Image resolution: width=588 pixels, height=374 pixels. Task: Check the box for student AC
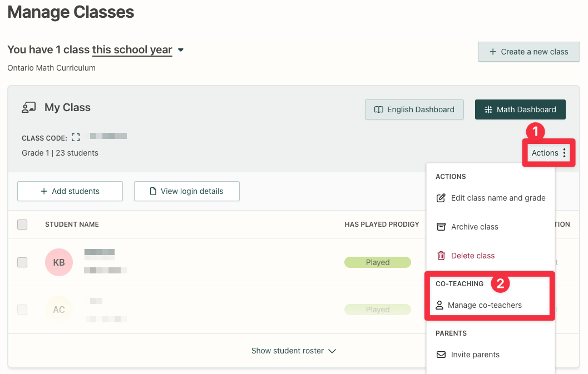(22, 310)
